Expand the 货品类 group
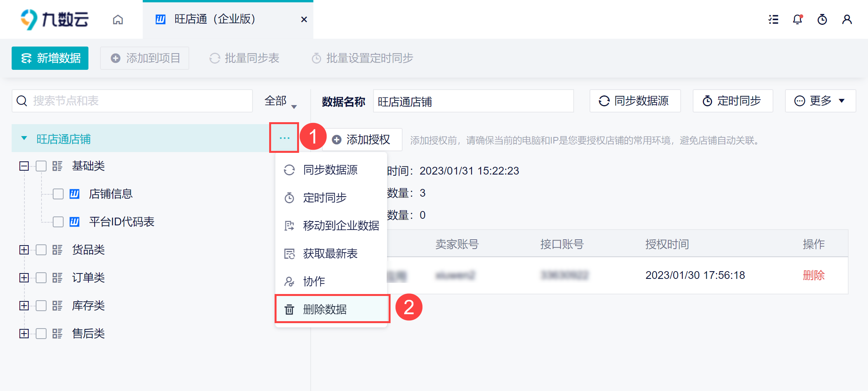The width and height of the screenshot is (868, 391). pos(24,250)
